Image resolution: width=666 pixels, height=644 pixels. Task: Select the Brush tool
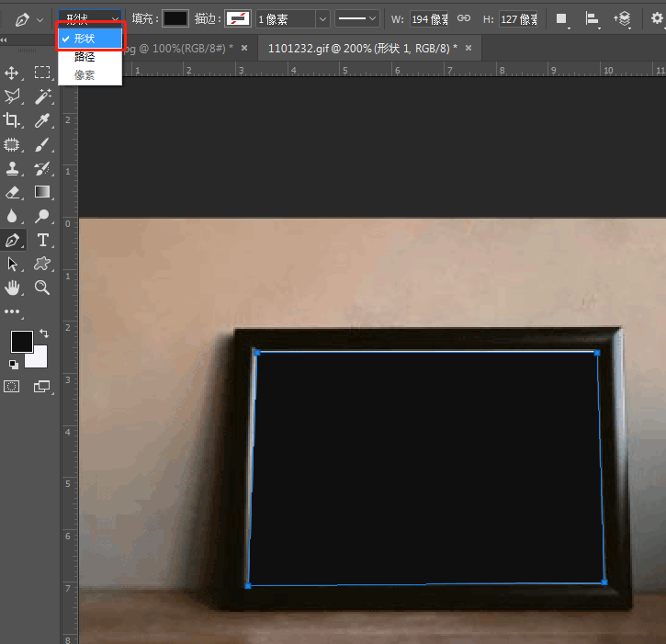pyautogui.click(x=41, y=145)
